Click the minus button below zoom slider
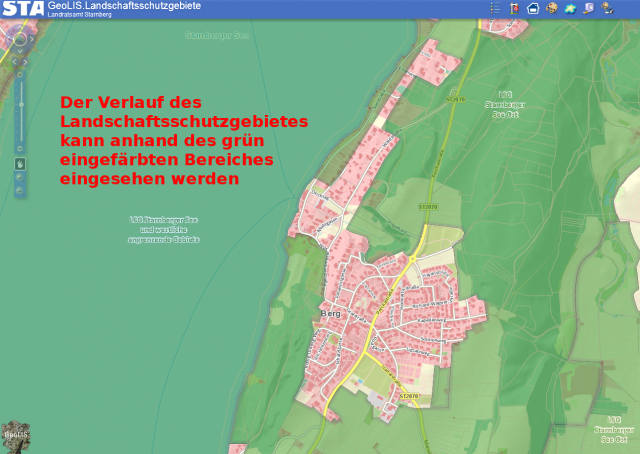This screenshot has height=454, width=640. [20, 148]
